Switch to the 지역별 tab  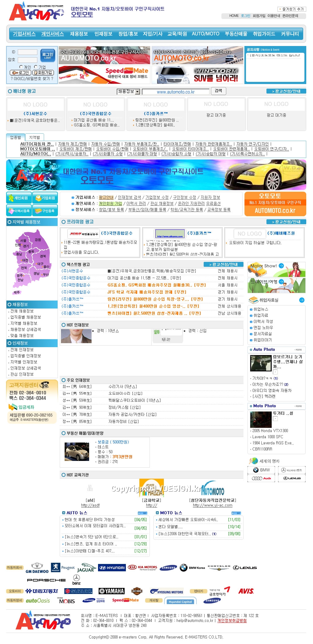coord(35,137)
